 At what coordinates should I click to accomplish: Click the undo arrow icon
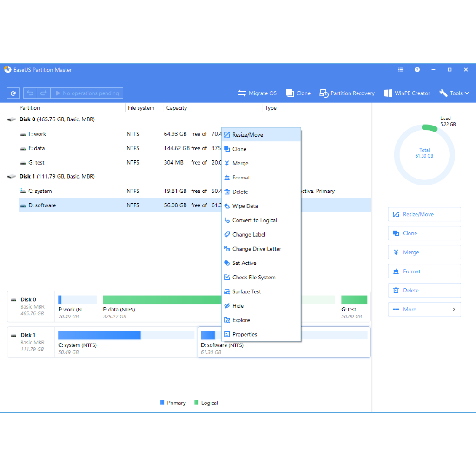coord(30,93)
